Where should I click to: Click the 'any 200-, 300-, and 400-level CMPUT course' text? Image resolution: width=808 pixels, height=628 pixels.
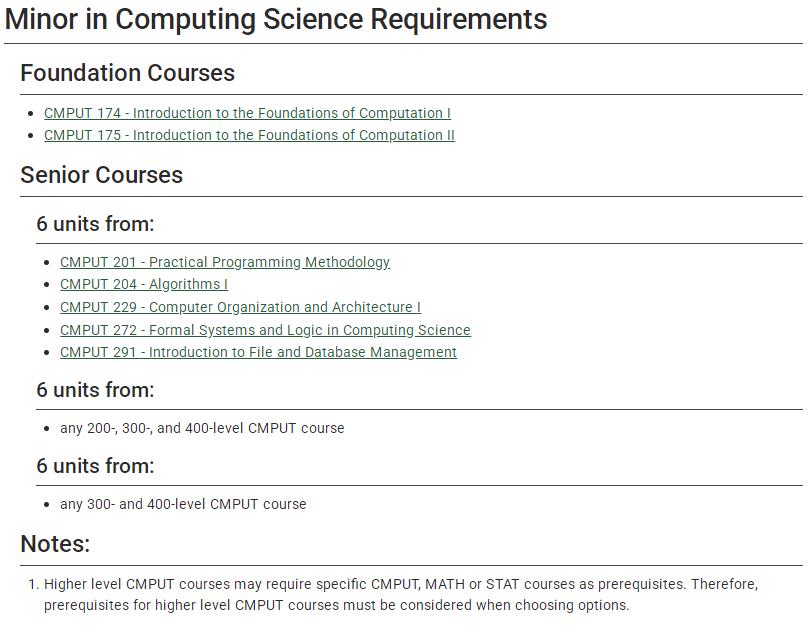tap(202, 428)
